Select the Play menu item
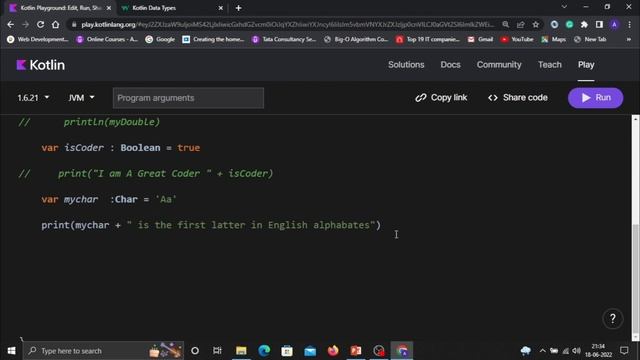The image size is (640, 360). 586,65
